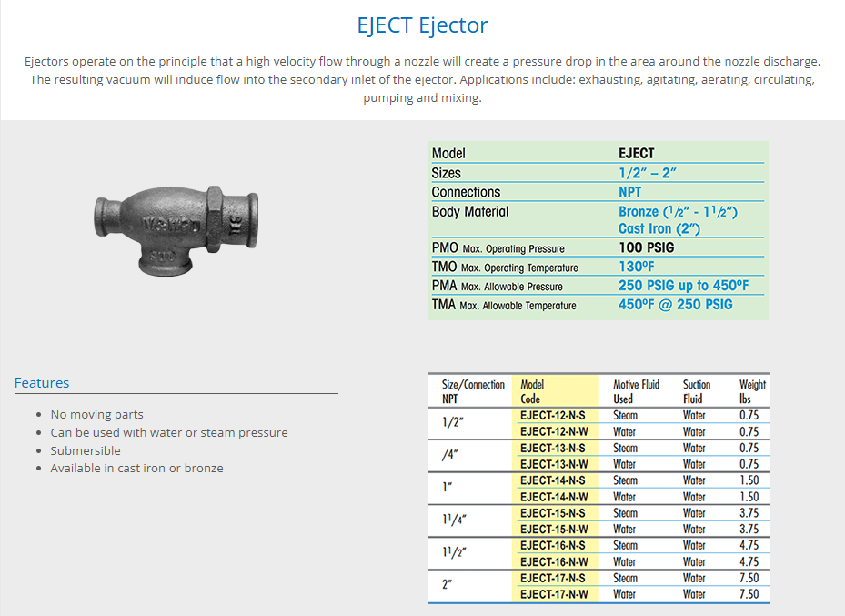Click the Motive Fluid Used column header

click(636, 392)
